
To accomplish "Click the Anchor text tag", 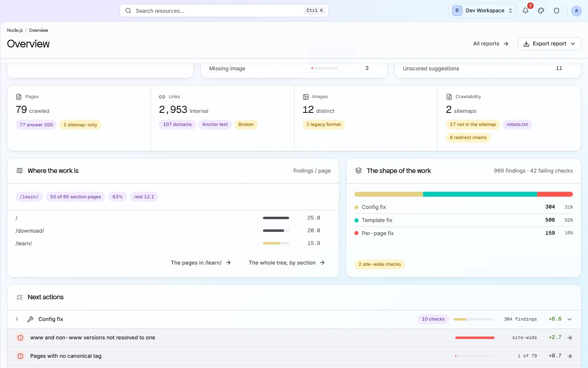I will [x=215, y=125].
